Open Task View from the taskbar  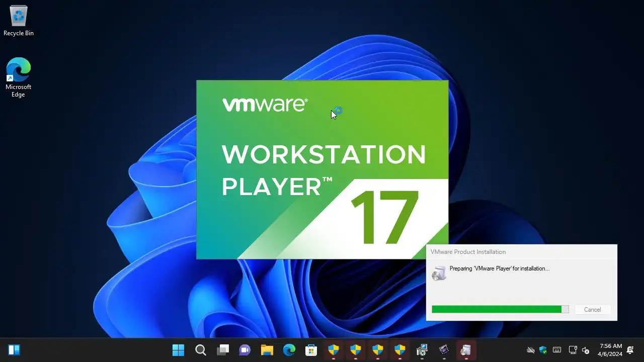(x=222, y=350)
